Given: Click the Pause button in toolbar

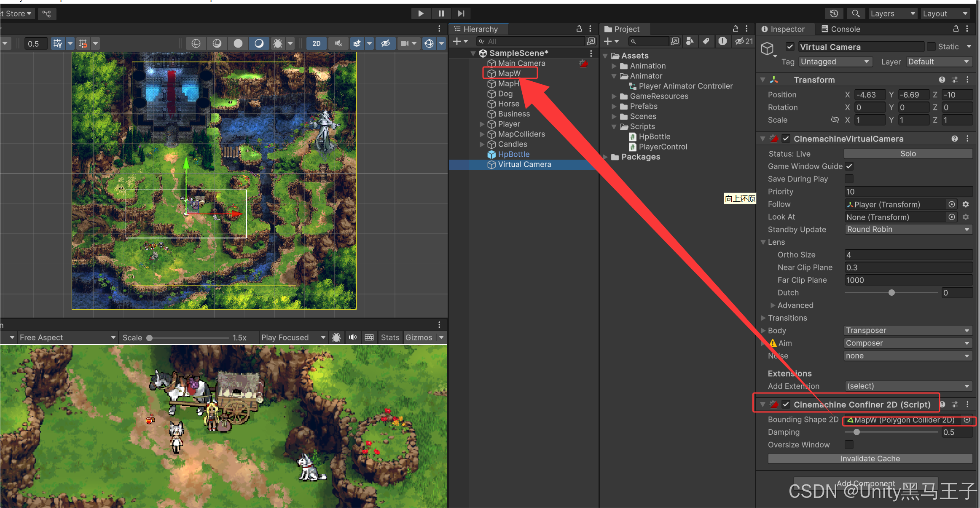Looking at the screenshot, I should click(x=441, y=13).
